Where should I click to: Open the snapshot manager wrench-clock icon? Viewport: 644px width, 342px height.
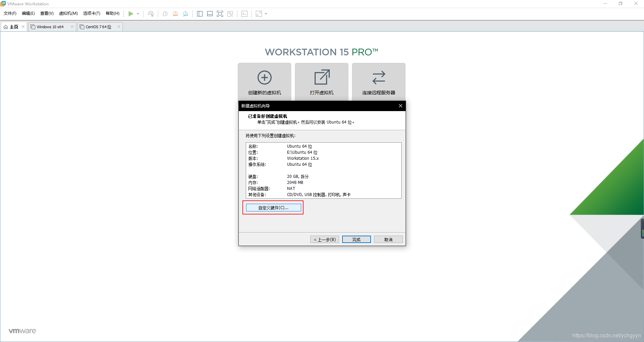point(185,14)
